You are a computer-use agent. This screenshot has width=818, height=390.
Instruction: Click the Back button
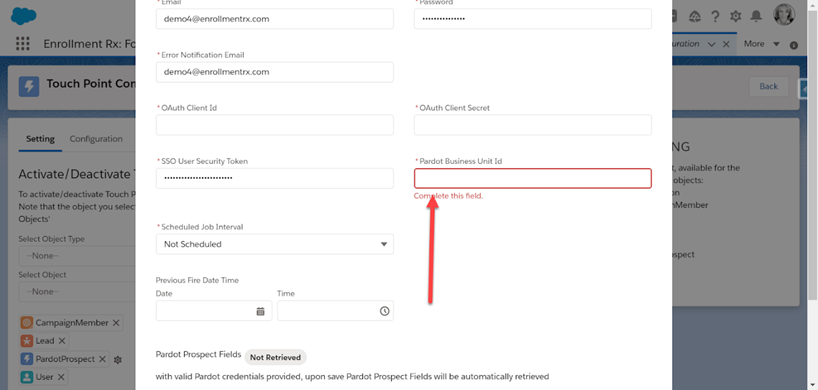(768, 87)
